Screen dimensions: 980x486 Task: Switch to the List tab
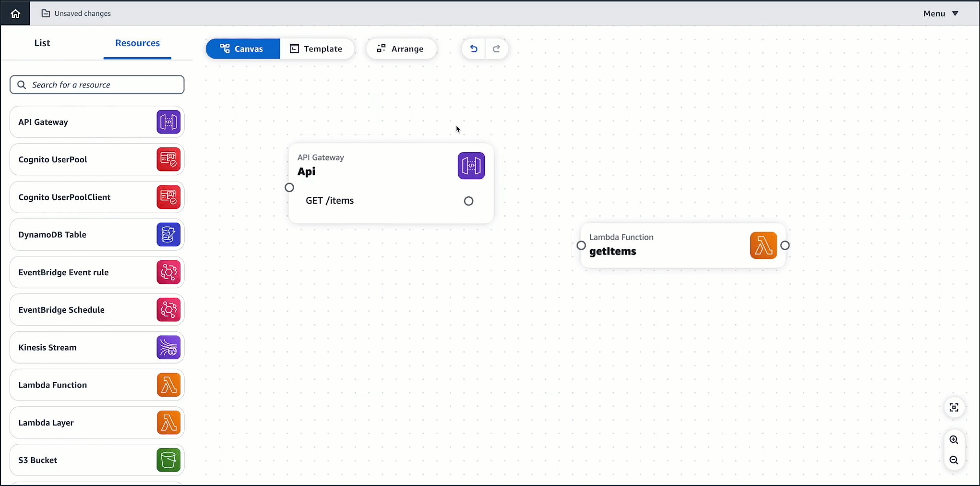coord(42,43)
